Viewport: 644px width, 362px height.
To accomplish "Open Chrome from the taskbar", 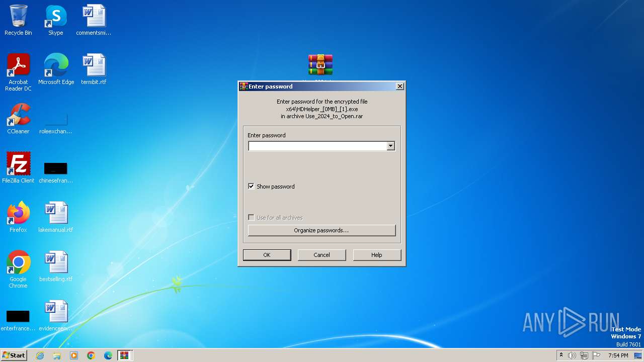I will click(91, 355).
